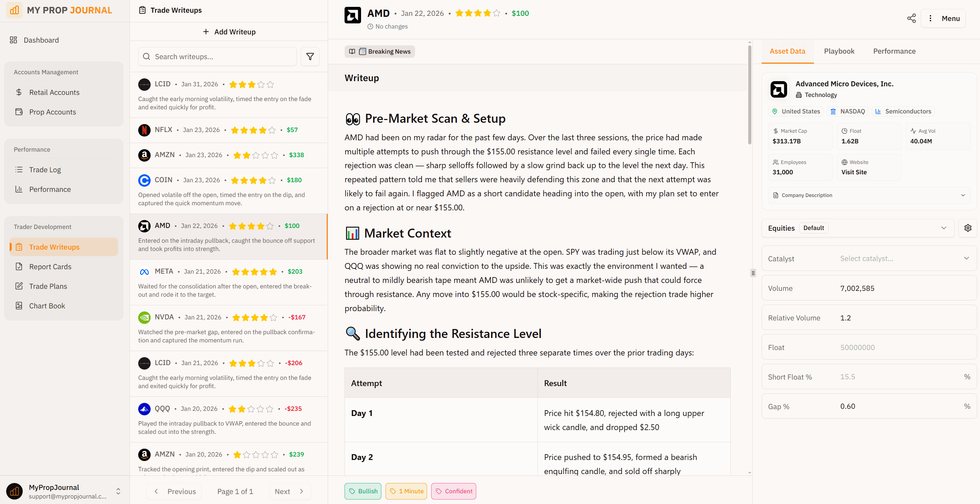Click the Bullish tag
This screenshot has height=504, width=980.
tap(363, 491)
